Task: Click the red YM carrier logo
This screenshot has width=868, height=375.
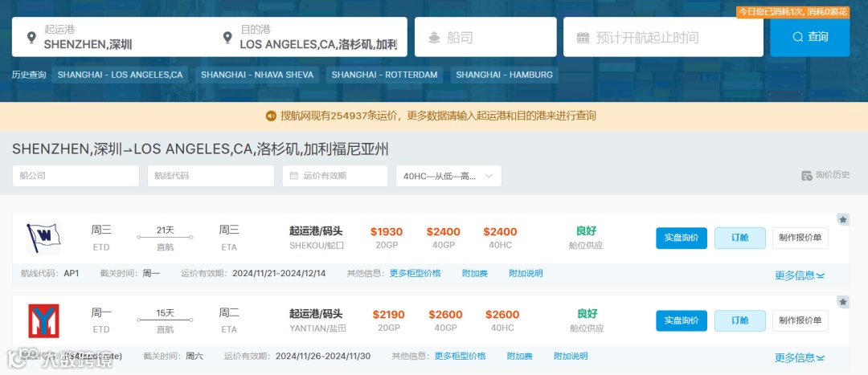Action: 43,320
